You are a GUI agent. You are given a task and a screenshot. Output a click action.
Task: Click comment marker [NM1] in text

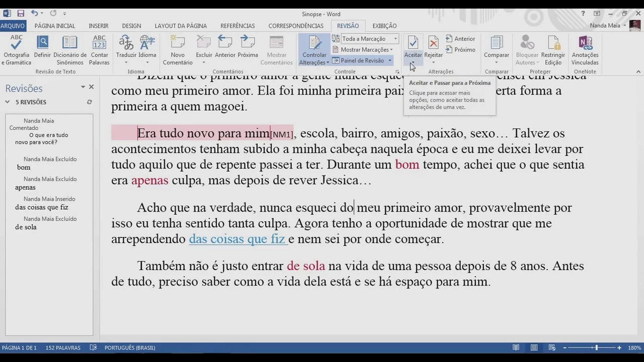click(x=282, y=135)
